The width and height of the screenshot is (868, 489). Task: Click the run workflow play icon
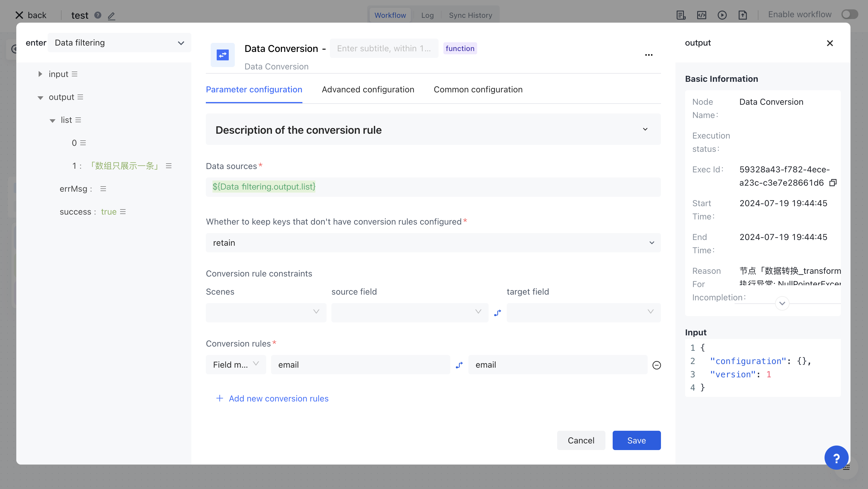click(722, 15)
